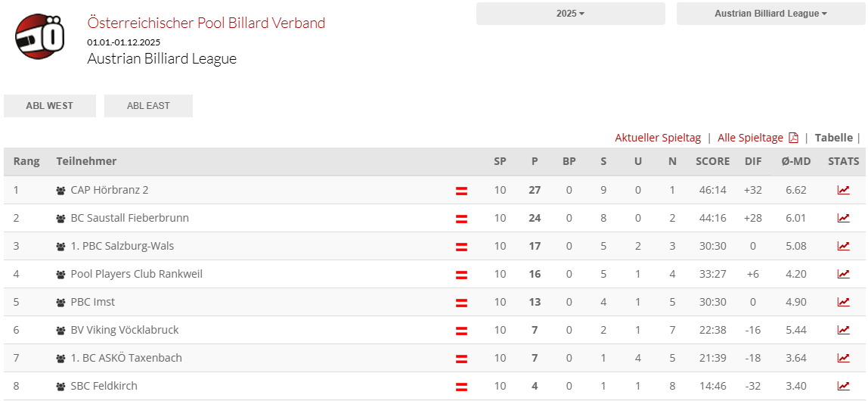Switch to the ABL WEST tab

click(50, 106)
